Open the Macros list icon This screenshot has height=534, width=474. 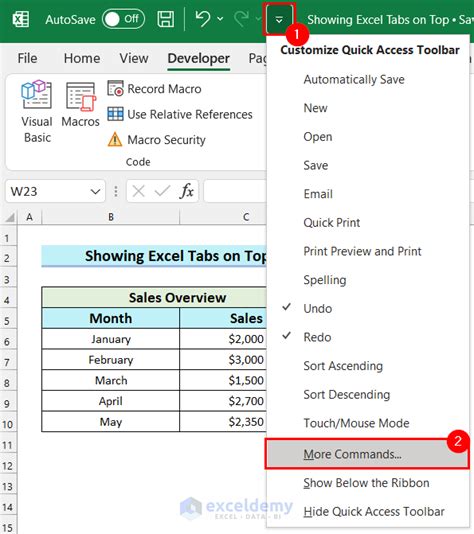click(81, 96)
